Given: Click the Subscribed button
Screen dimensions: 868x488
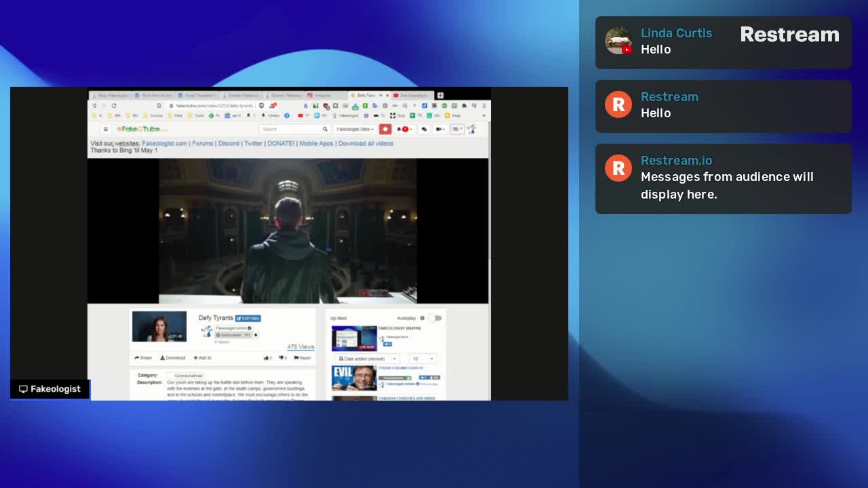Looking at the screenshot, I should pos(234,335).
